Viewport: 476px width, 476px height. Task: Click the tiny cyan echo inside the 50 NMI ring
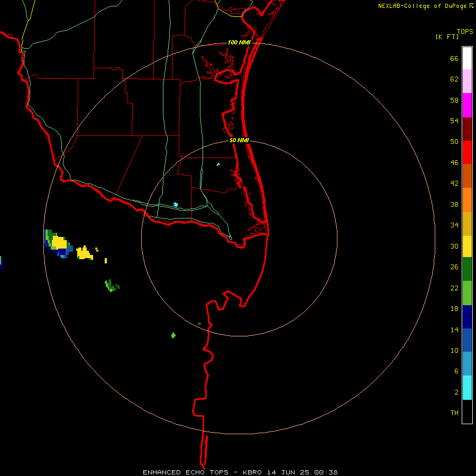pyautogui.click(x=218, y=164)
